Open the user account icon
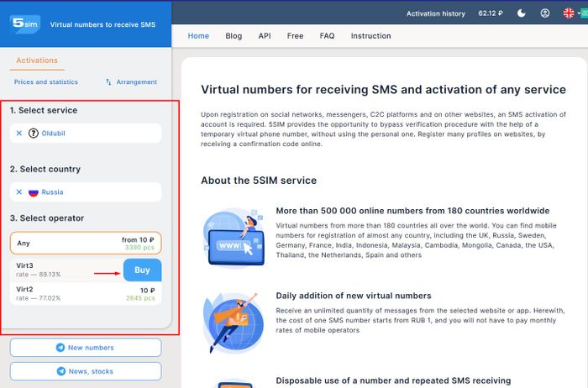588x388 pixels. (x=545, y=13)
